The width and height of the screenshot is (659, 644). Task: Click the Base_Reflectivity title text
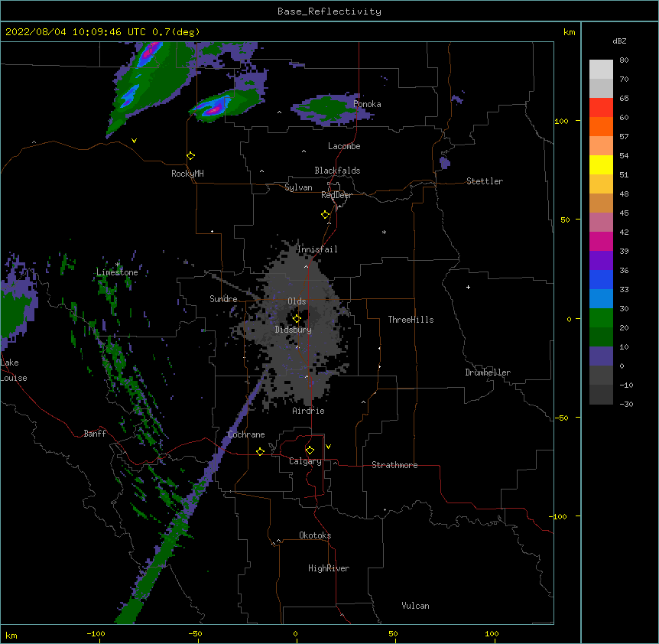pos(329,11)
